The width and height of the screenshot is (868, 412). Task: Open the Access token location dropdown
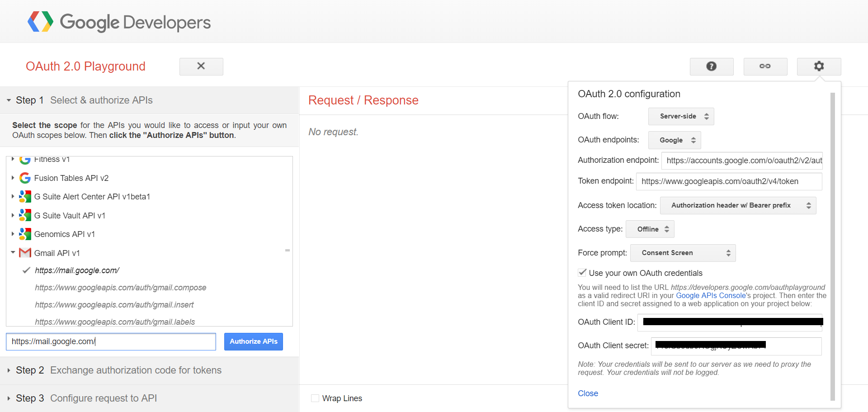(x=738, y=205)
